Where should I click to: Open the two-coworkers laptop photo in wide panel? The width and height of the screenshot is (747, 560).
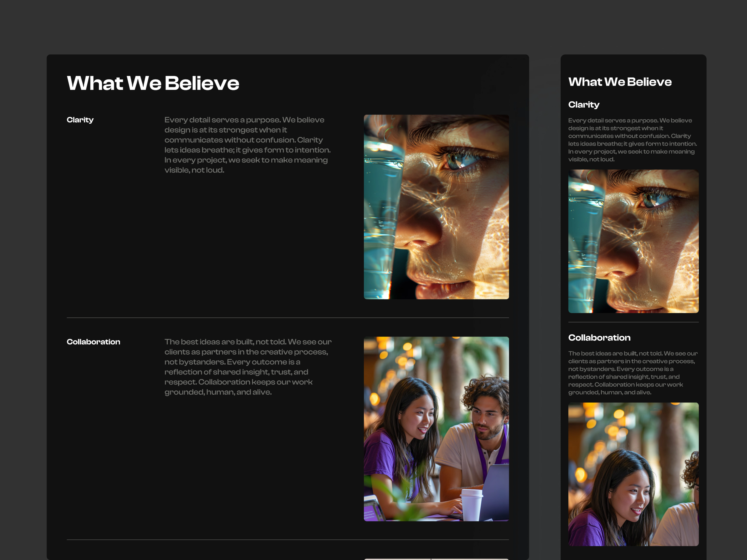tap(436, 429)
